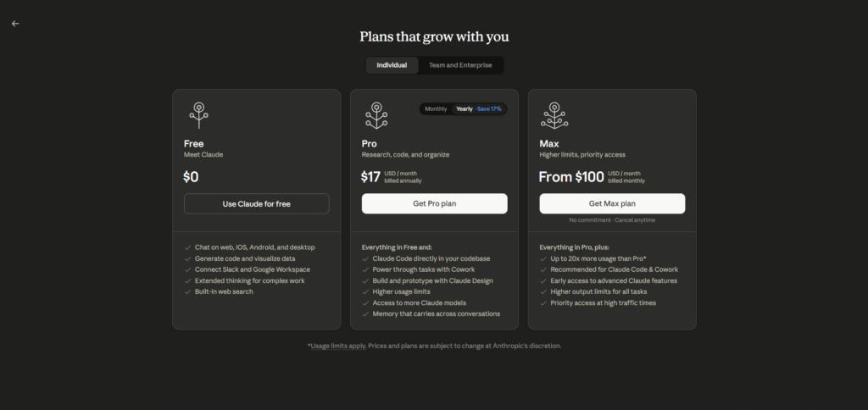Click checkmark beside 'Access to more Claude models'
This screenshot has width=868, height=410.
365,303
